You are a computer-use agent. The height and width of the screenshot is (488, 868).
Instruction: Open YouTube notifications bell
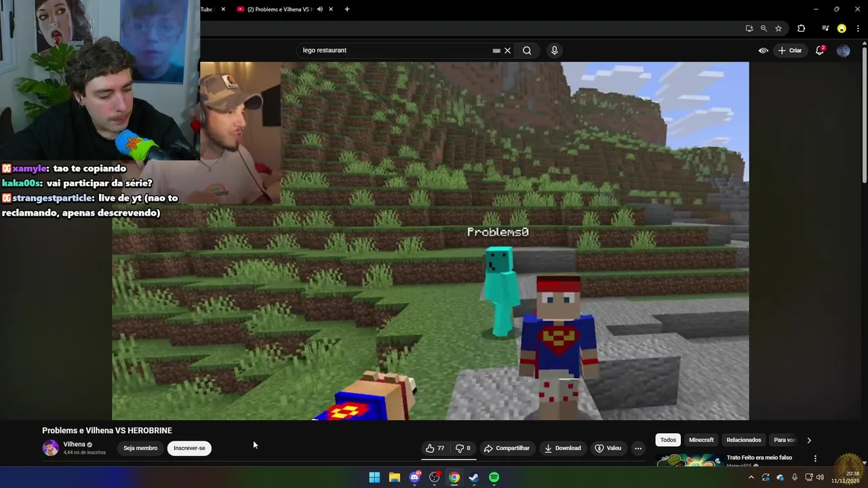pos(820,50)
